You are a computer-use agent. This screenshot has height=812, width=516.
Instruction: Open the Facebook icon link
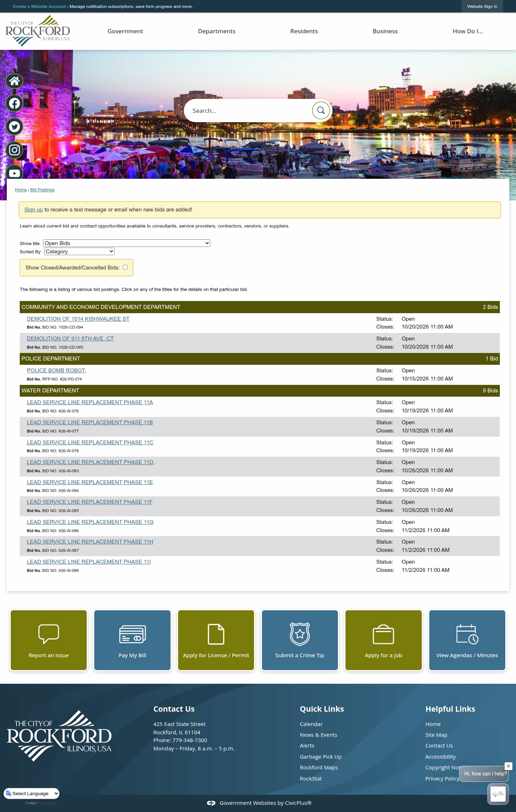click(x=14, y=104)
